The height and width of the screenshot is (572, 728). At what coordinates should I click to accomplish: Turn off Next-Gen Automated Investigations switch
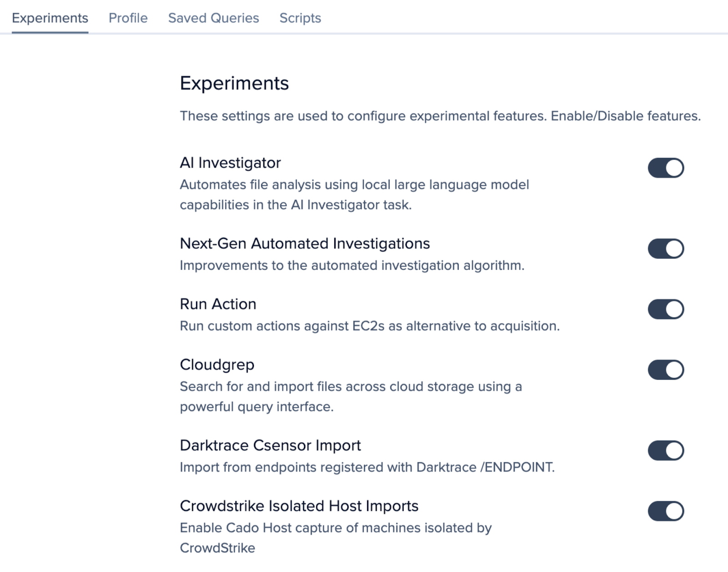[x=666, y=248]
